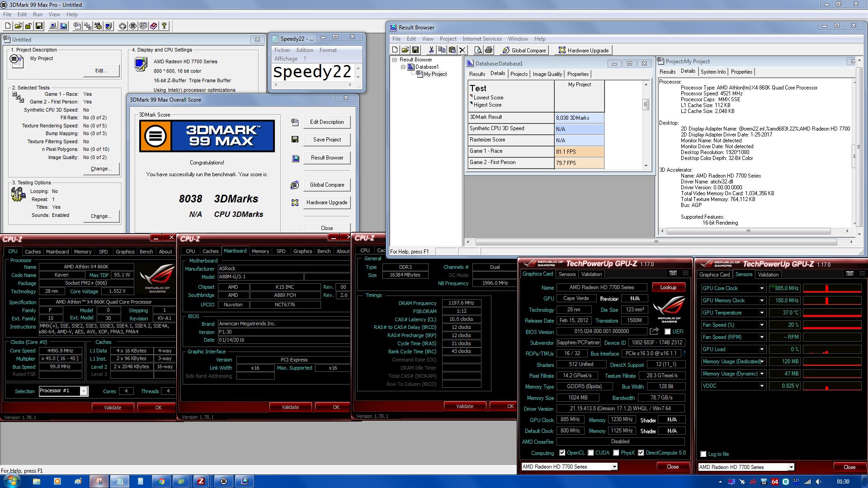Click horizontal scrollbar in Speedy22 notepad window
This screenshot has height=488, width=868.
(x=312, y=84)
